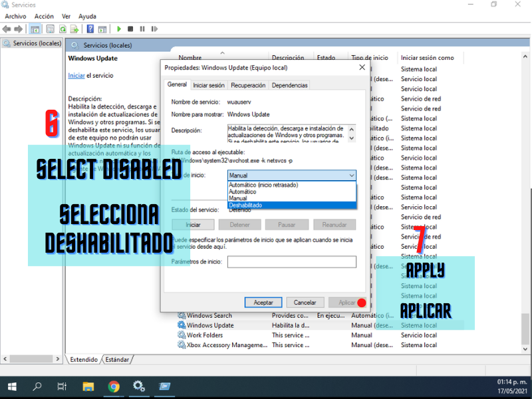This screenshot has width=532, height=399.
Task: Open the Archivo menu
Action: point(15,16)
